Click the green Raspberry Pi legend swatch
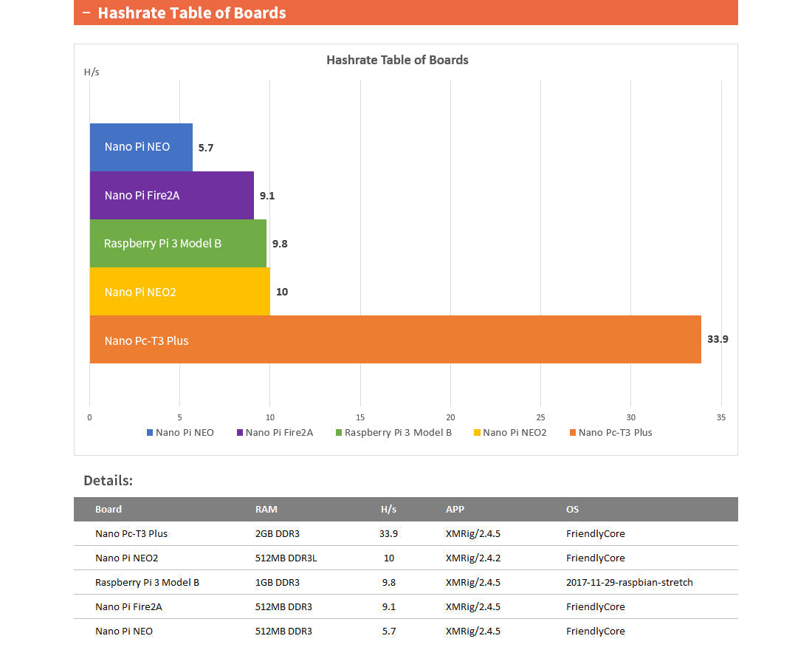812x650 pixels. coord(339,433)
